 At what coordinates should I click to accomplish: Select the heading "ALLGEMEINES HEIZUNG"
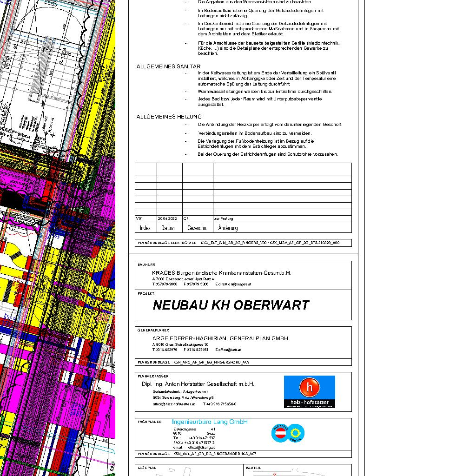point(169,117)
